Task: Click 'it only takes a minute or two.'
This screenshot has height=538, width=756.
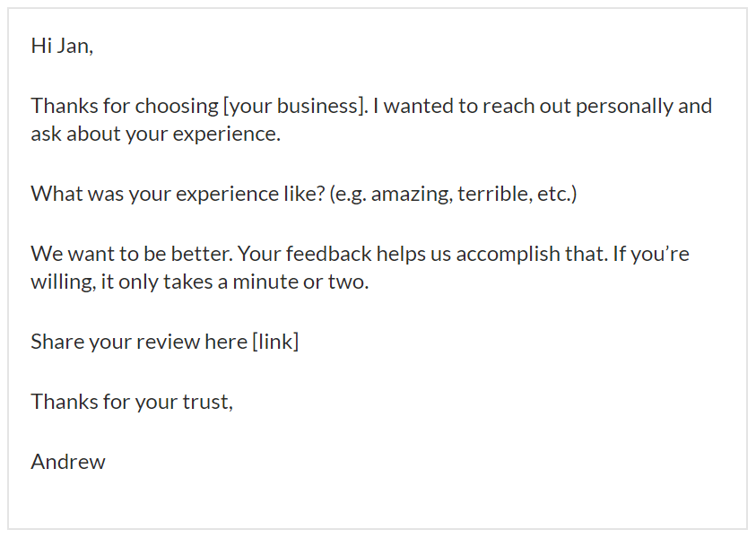Action: point(234,282)
